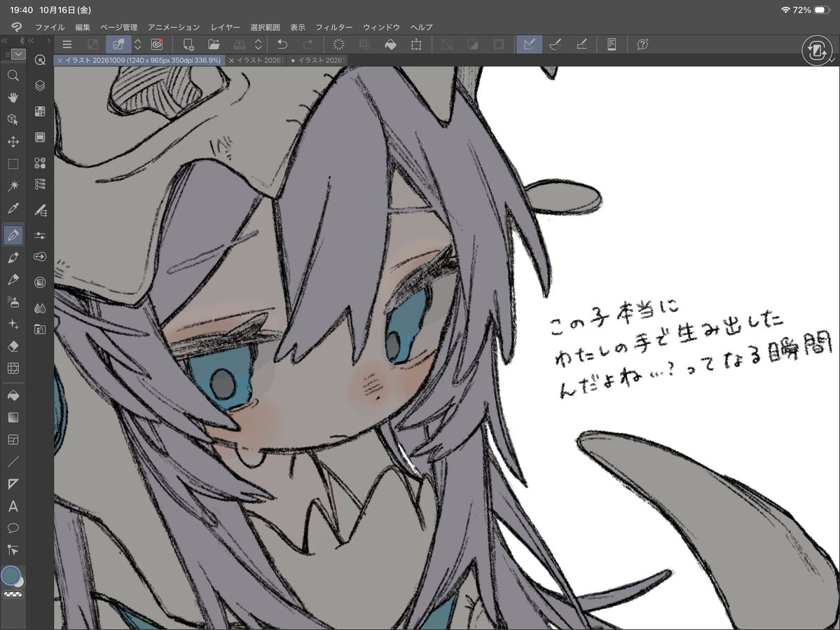Viewport: 840px width, 630px height.
Task: Open the Auto Action arrow palette icon
Action: pyautogui.click(x=40, y=256)
